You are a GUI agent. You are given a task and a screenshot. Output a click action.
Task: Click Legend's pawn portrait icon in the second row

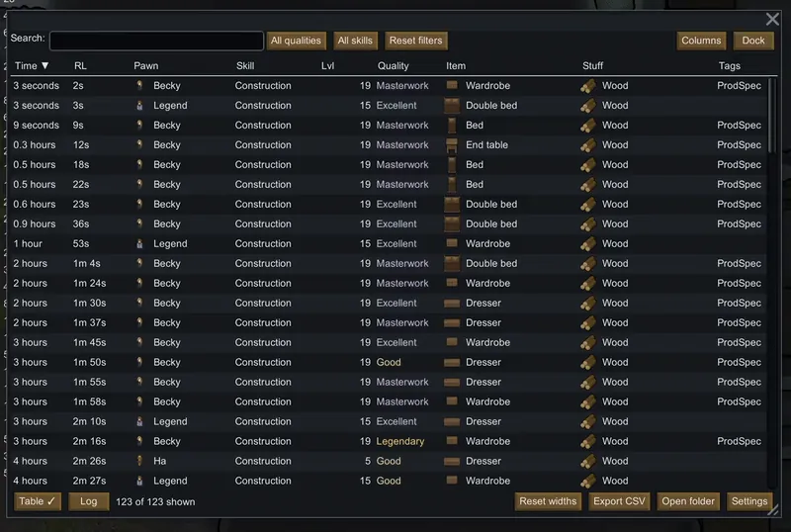point(140,106)
